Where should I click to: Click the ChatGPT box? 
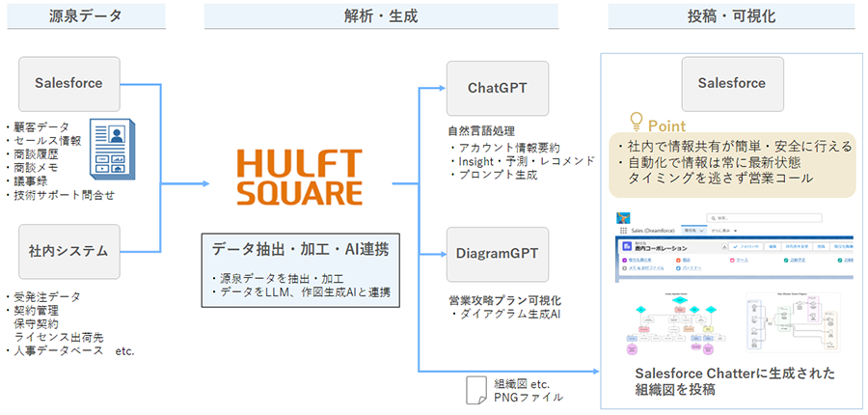pos(497,88)
